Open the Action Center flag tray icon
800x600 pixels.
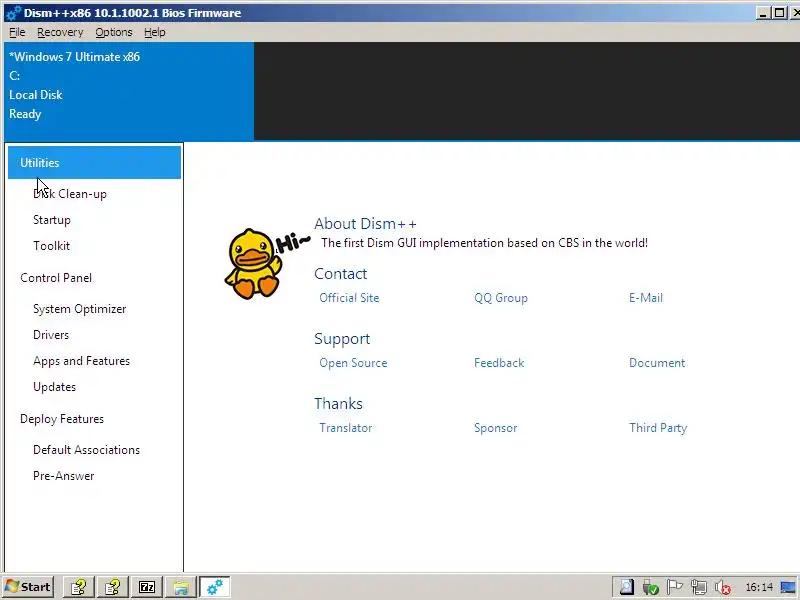pyautogui.click(x=674, y=587)
